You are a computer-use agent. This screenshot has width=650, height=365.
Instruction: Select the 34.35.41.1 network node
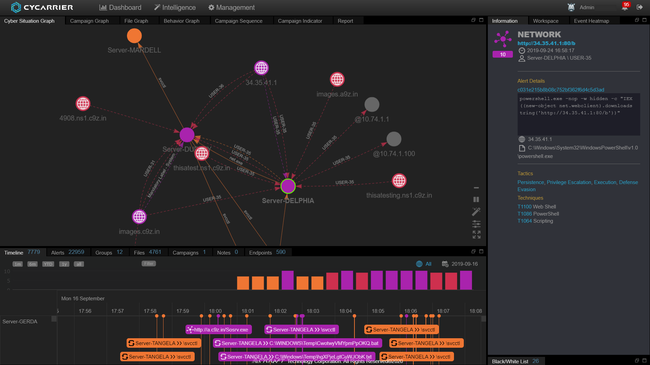click(261, 68)
